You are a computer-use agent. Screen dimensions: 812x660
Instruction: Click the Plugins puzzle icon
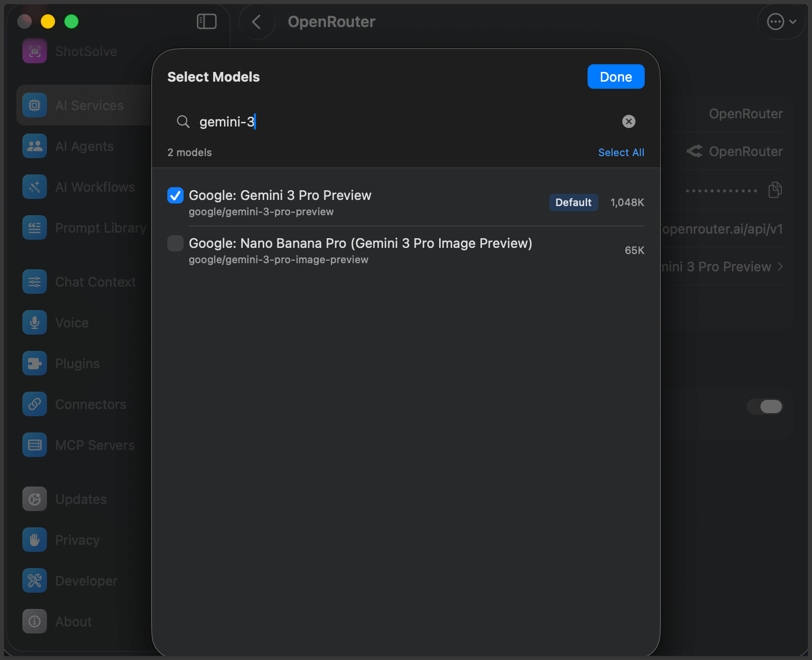[35, 363]
